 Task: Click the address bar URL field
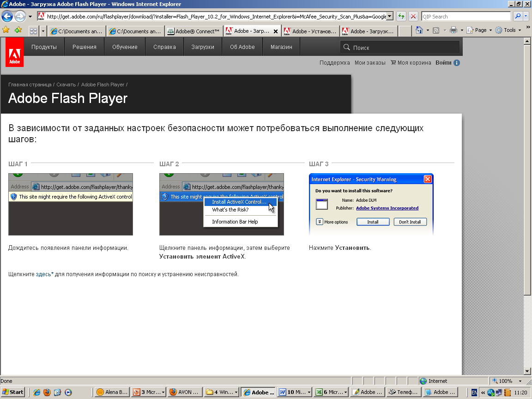click(216, 16)
